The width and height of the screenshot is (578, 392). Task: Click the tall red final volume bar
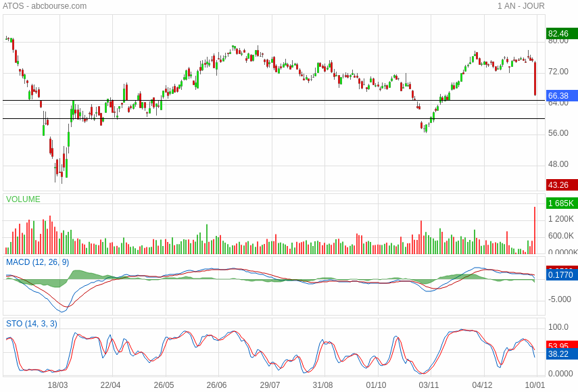pos(535,230)
